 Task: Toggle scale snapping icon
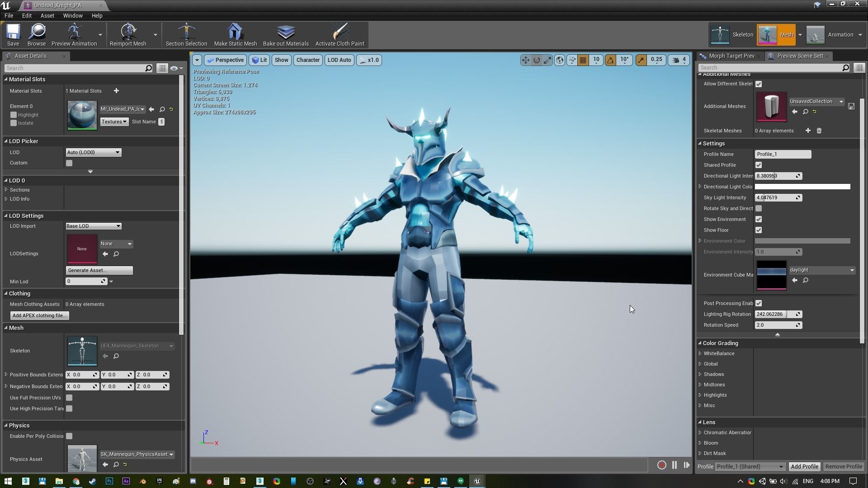tap(641, 60)
